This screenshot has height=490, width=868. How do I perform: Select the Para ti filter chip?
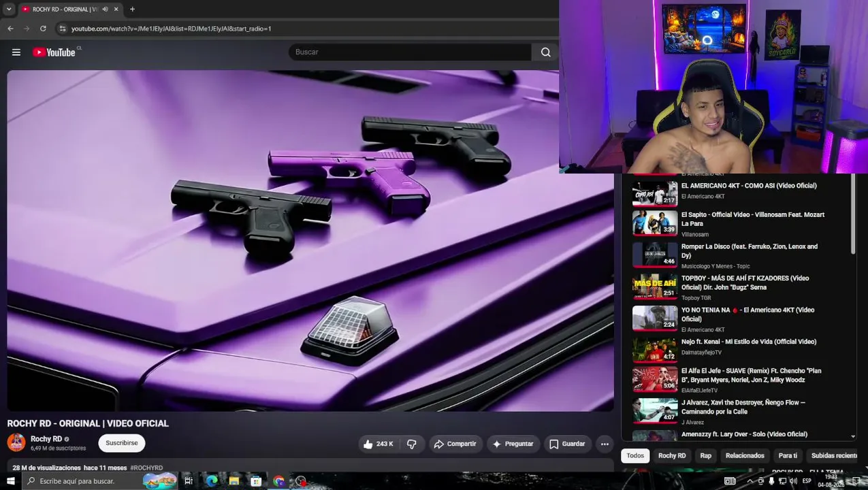[x=788, y=456]
